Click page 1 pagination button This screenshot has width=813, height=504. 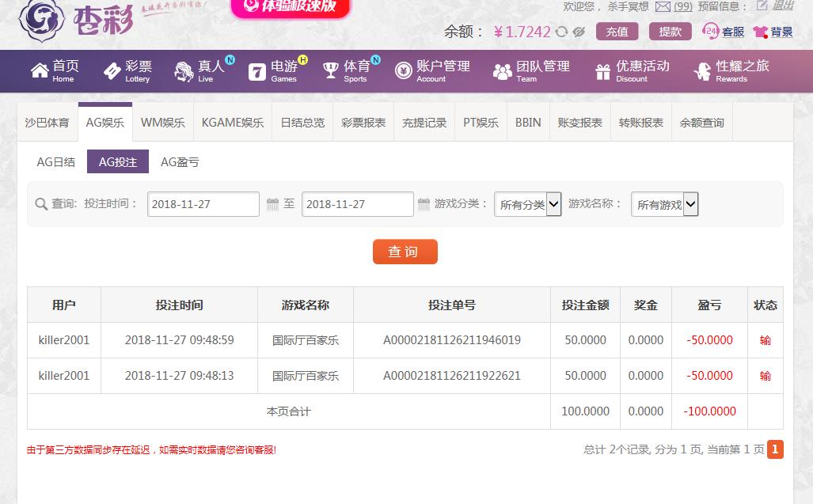point(775,449)
